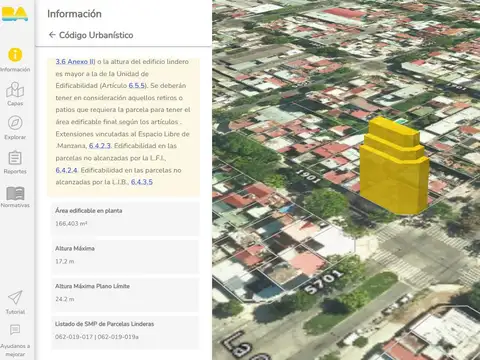Click the Listado de SMP de Parcelas Linderas label
This screenshot has width=480, height=360.
[x=104, y=324]
